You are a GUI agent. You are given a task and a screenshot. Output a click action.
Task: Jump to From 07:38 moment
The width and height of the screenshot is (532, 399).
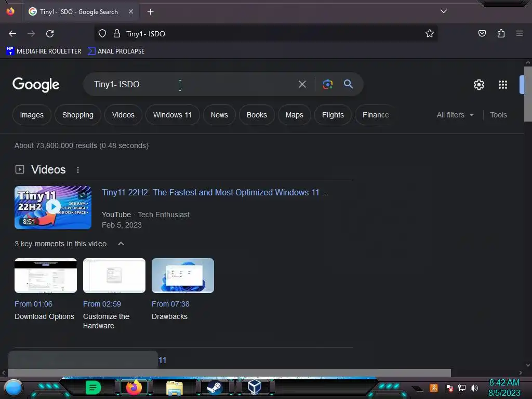click(170, 304)
